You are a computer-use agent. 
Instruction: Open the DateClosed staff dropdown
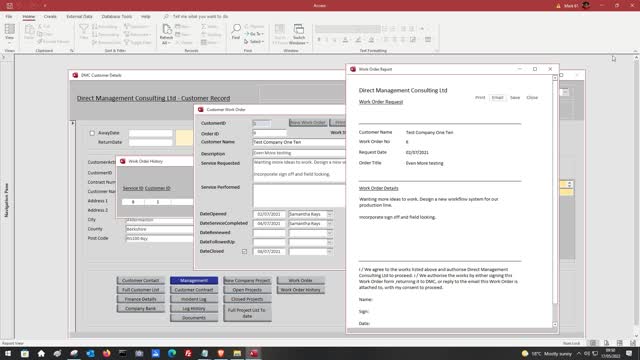329,252
